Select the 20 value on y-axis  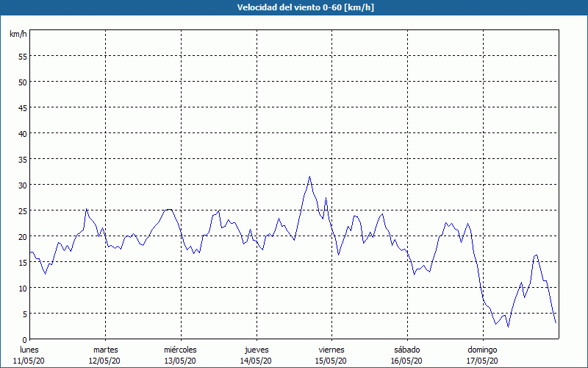click(x=23, y=236)
